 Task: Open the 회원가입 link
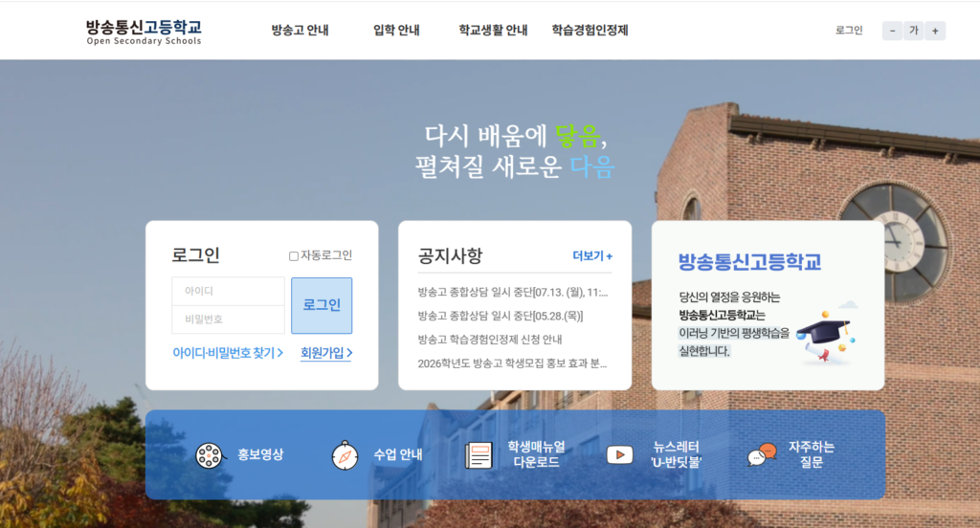click(x=326, y=353)
